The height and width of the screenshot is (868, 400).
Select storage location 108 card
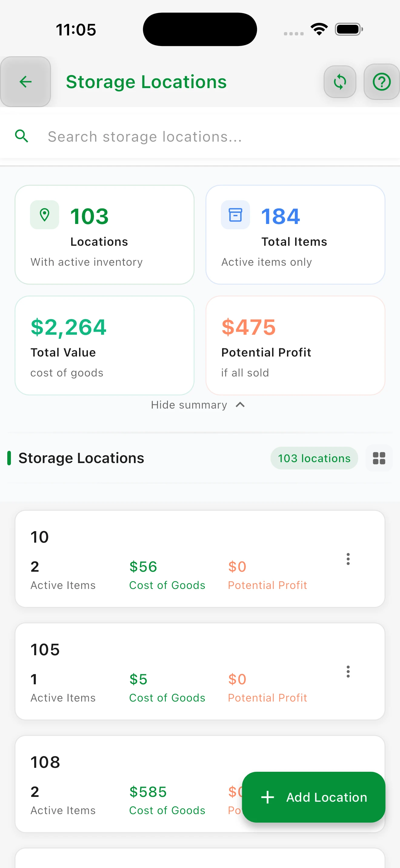[200, 784]
